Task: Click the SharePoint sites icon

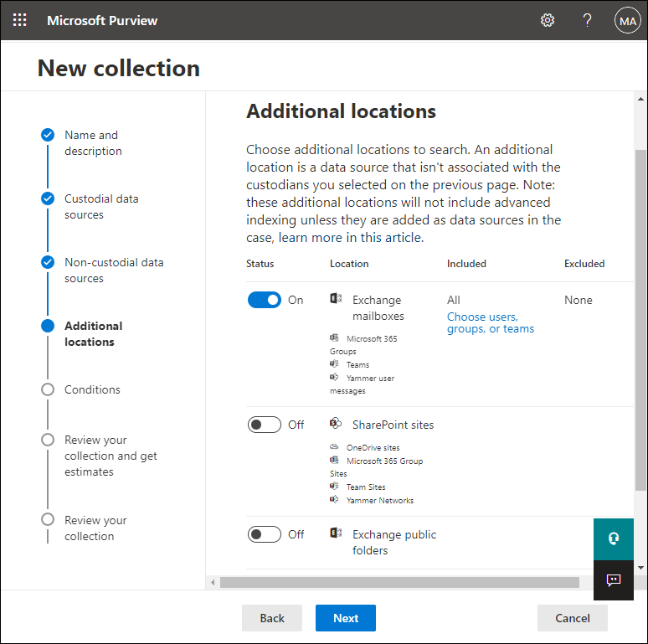Action: click(336, 423)
